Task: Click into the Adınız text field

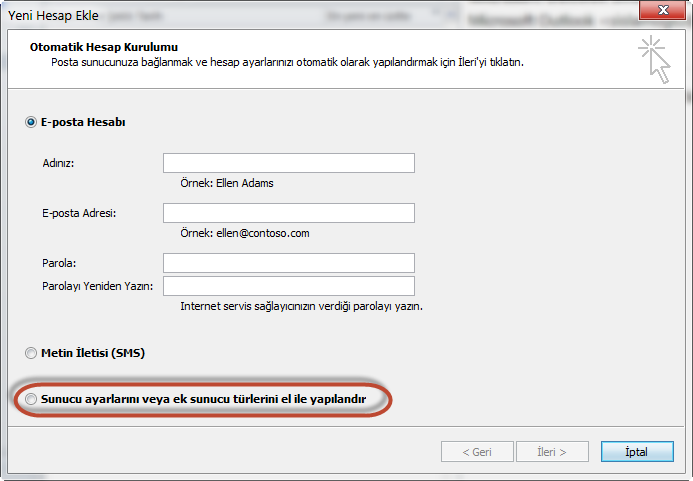Action: (x=289, y=163)
